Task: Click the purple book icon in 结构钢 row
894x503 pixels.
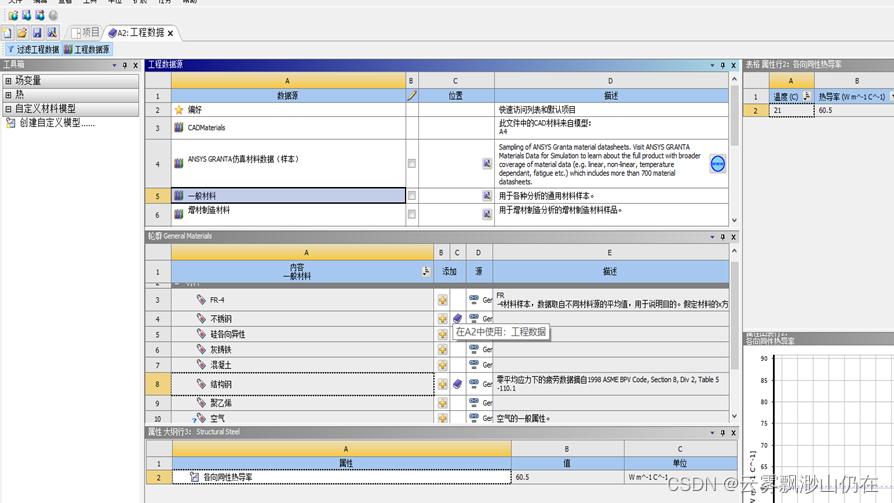Action: (x=457, y=384)
